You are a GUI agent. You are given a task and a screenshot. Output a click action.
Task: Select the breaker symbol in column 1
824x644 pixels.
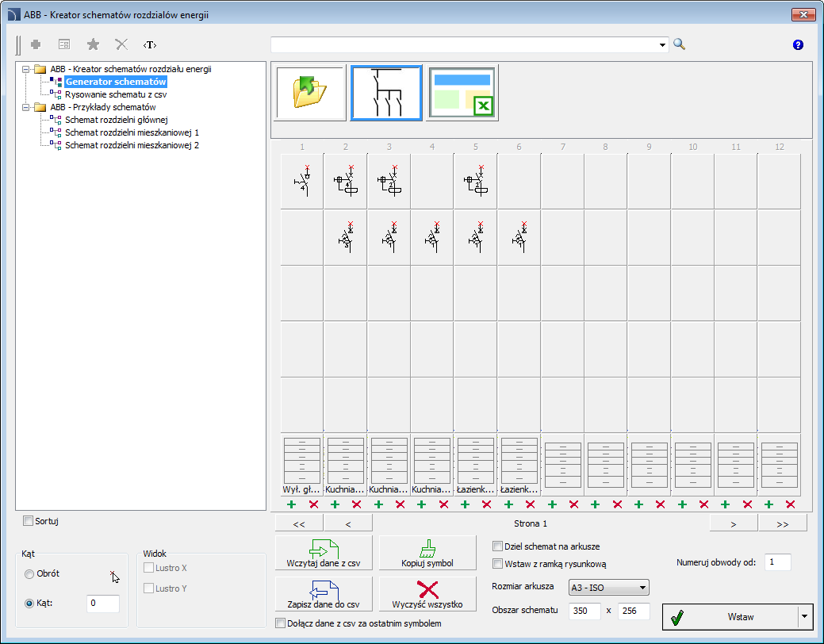click(302, 182)
